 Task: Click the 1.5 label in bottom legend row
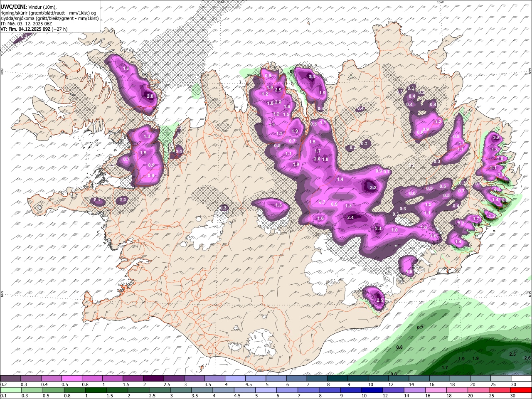point(110,396)
